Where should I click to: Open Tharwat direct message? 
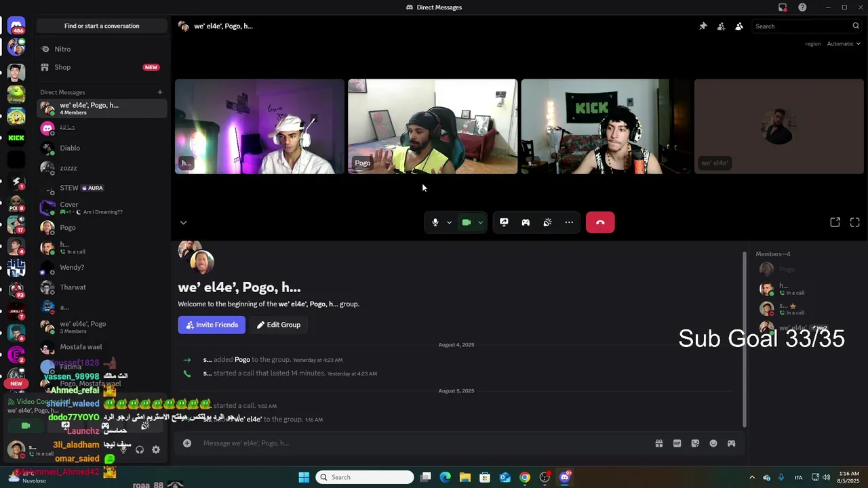[x=102, y=287]
